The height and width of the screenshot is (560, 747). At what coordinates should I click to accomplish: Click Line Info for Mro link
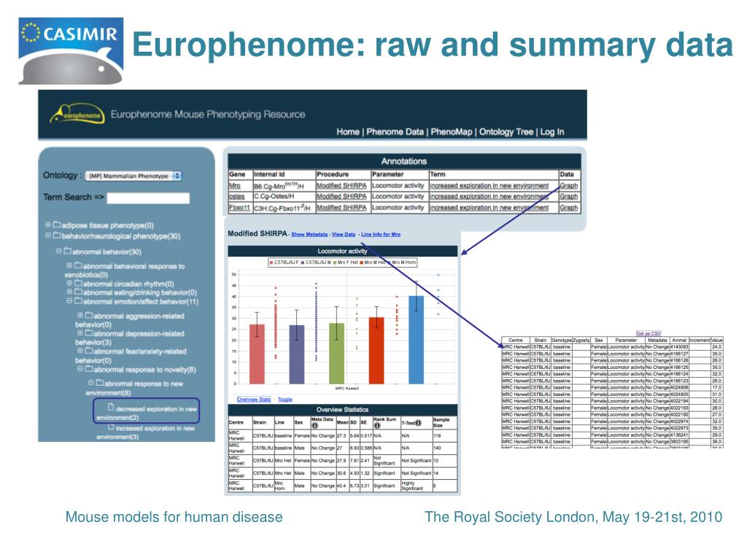point(381,234)
